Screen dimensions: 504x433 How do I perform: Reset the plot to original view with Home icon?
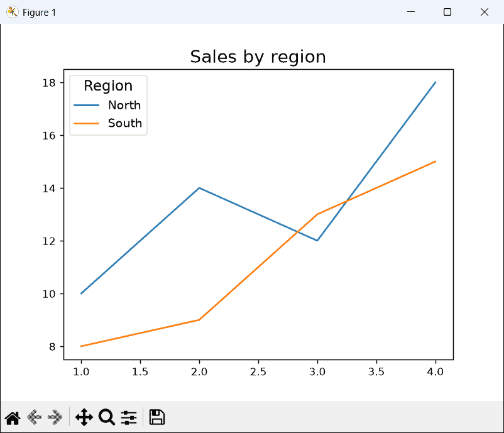[x=13, y=417]
